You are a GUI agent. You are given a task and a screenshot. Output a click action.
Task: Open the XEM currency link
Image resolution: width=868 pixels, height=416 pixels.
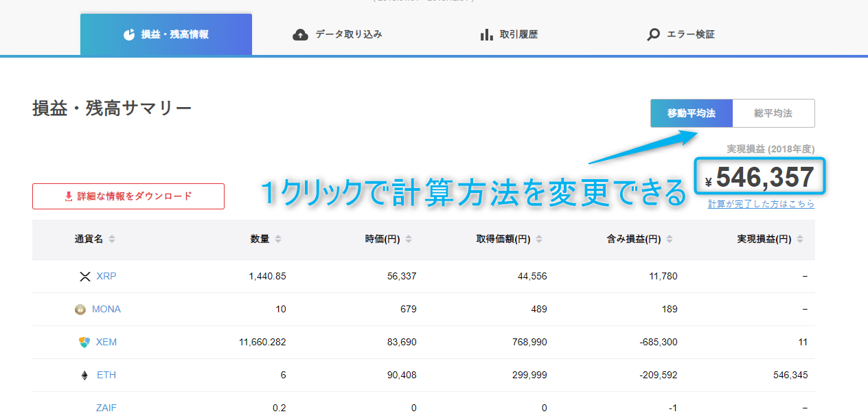(106, 342)
